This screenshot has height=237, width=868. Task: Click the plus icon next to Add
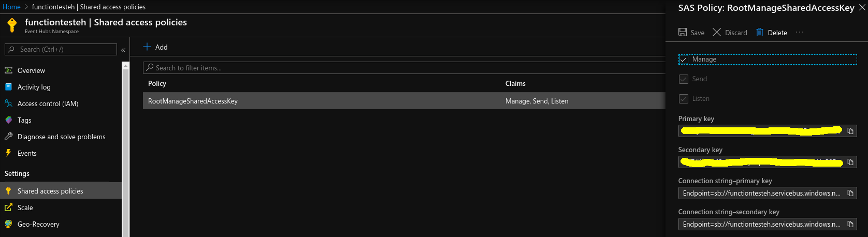coord(147,47)
